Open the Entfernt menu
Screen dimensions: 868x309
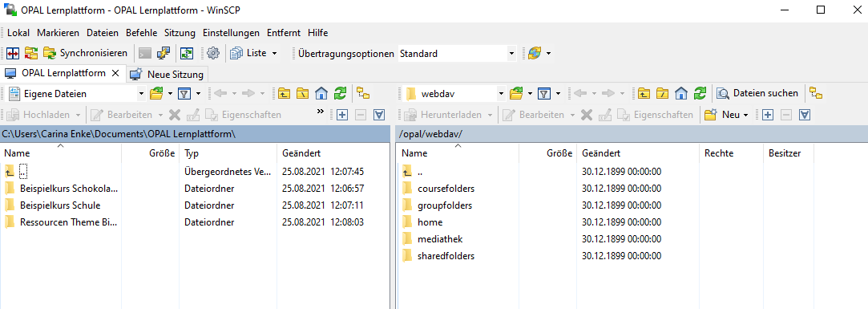pyautogui.click(x=284, y=33)
